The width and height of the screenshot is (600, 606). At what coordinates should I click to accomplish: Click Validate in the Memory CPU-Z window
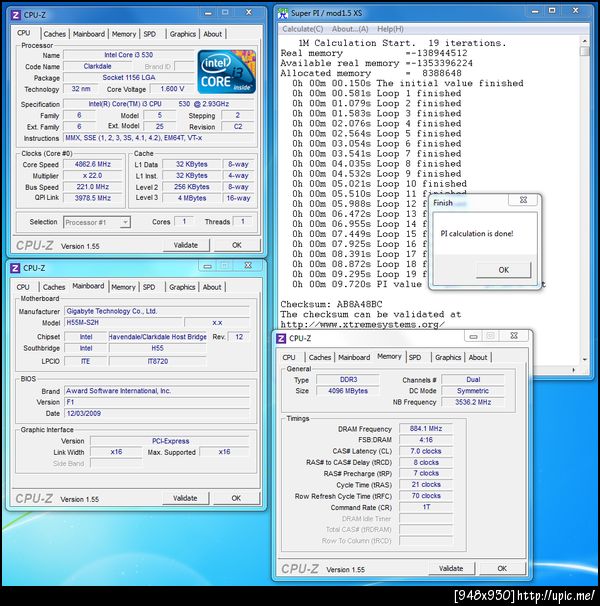(451, 569)
